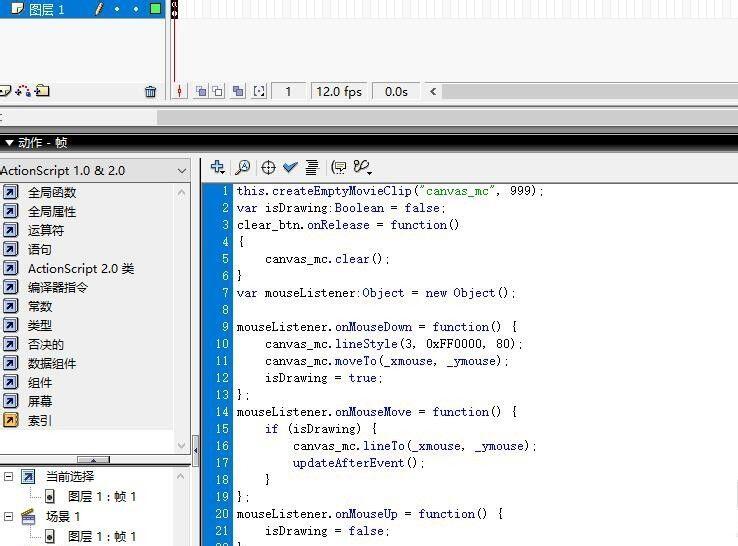Open 编译器指令 category
Screen dimensions: 738x546
point(58,287)
